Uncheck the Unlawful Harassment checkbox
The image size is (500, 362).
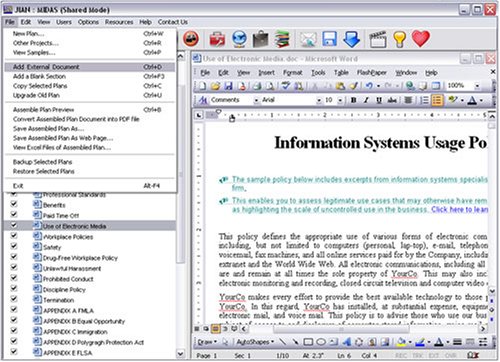pos(14,267)
